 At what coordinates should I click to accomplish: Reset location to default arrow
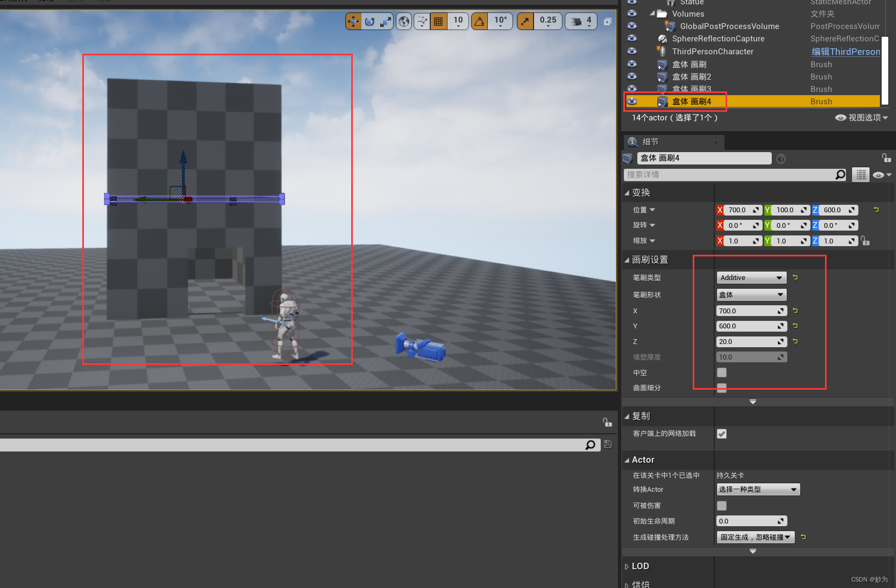click(x=876, y=210)
